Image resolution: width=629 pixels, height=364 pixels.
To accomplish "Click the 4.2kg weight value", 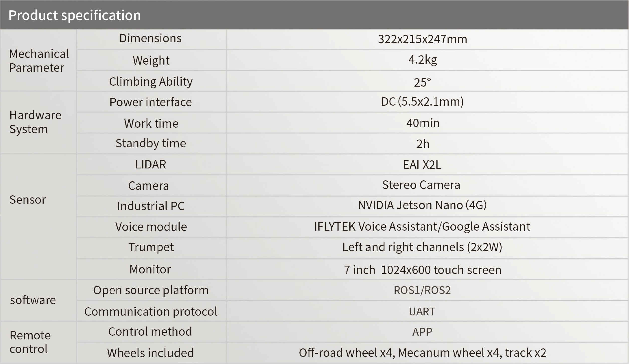I will (x=423, y=60).
